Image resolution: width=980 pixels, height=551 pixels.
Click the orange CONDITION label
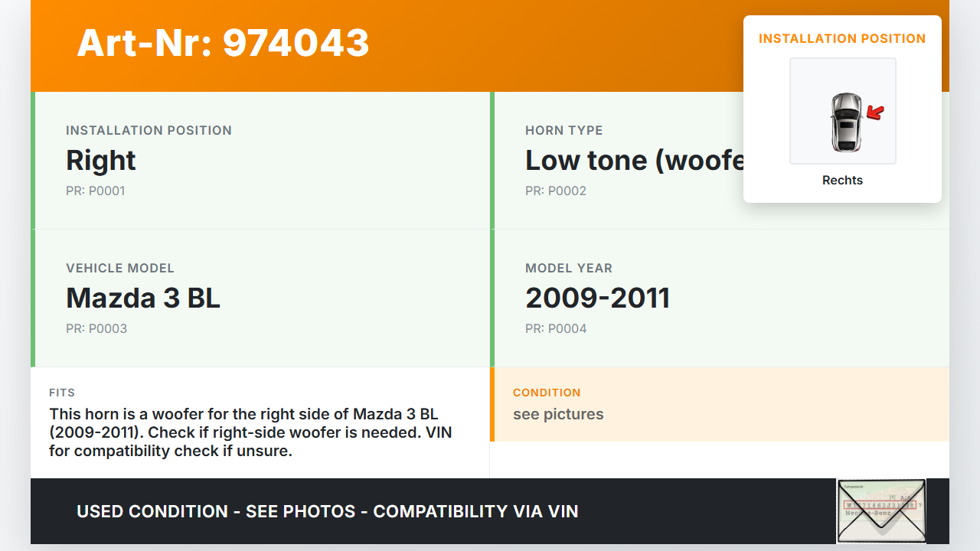547,393
